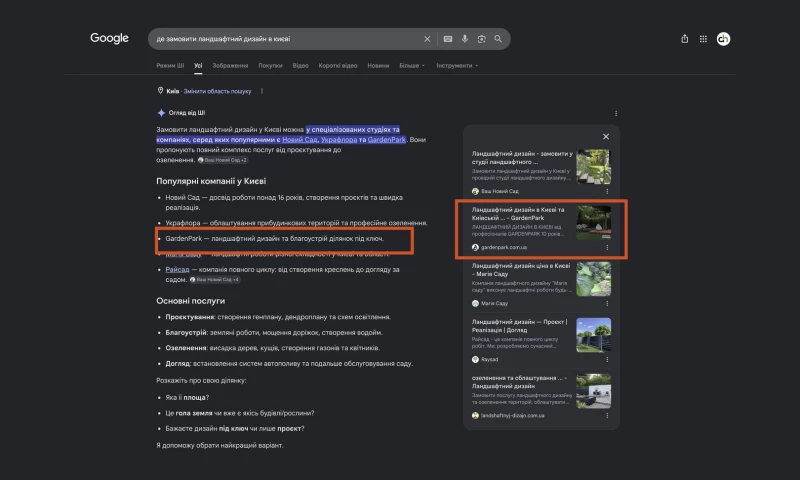This screenshot has width=800, height=480.
Task: Open the on-screen keyboard input tool
Action: click(448, 39)
